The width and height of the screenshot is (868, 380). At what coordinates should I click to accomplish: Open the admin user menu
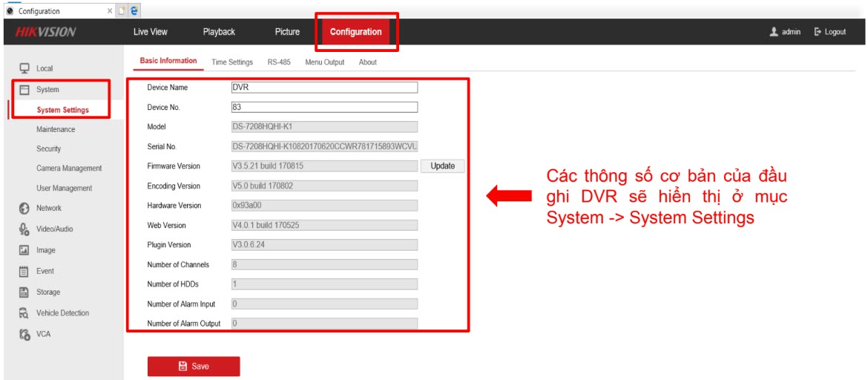point(785,32)
